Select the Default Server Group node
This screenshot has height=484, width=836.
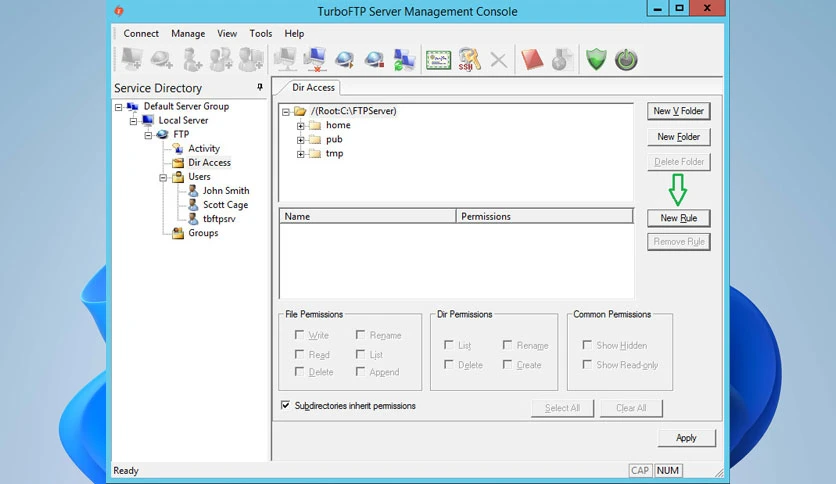point(186,106)
